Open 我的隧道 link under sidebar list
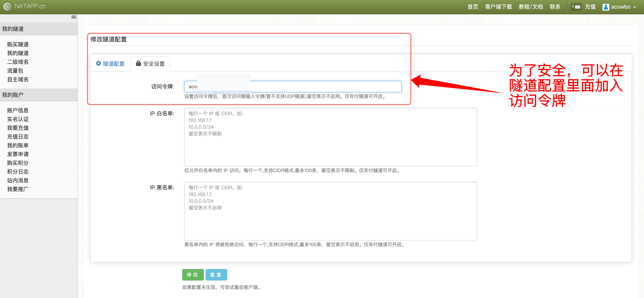Screen dimensions: 644x298 click(18, 53)
